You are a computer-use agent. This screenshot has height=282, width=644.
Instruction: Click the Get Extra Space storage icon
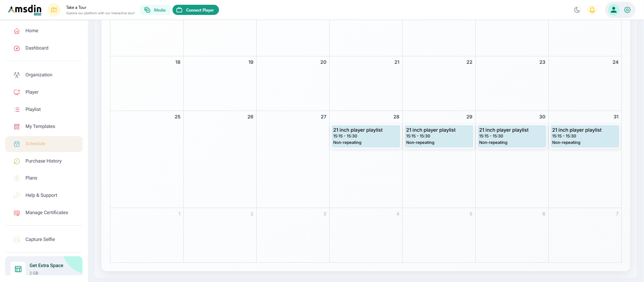click(x=18, y=269)
